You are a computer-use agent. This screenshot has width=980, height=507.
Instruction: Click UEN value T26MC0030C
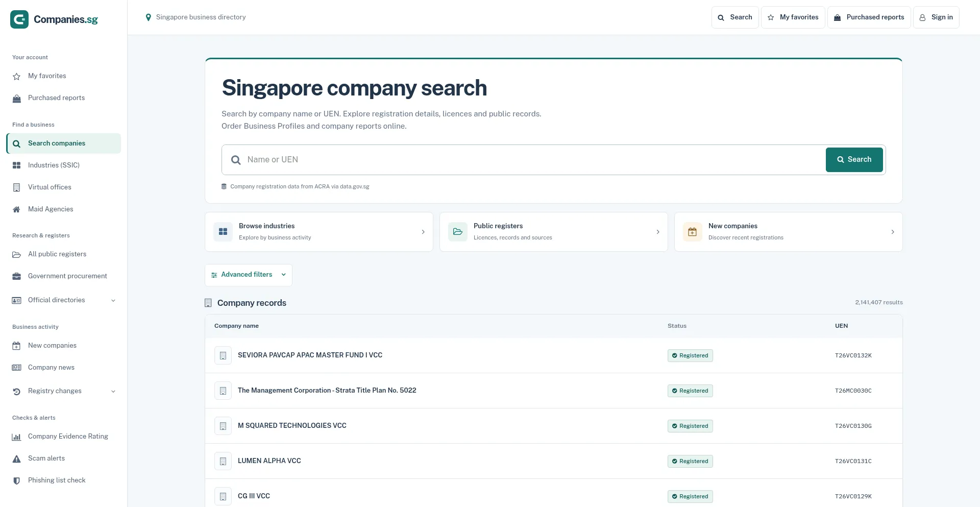pos(853,391)
